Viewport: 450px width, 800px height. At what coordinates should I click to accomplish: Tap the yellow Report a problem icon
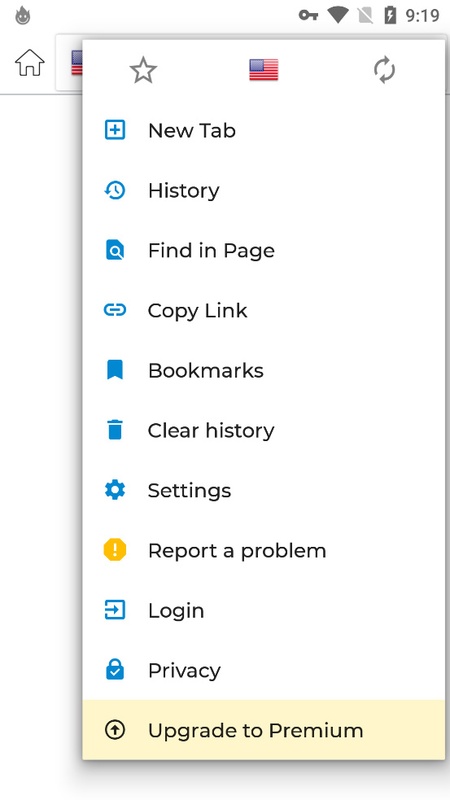coord(115,550)
